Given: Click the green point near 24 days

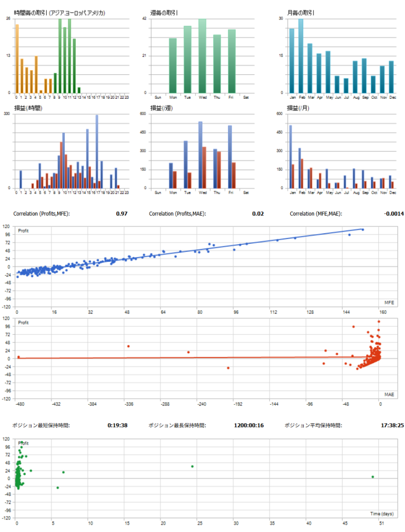Looking at the screenshot, I should tap(192, 466).
